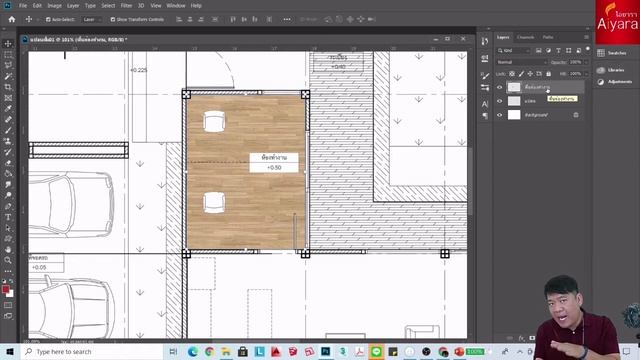Select the Eyedropper tool
Image resolution: width=640 pixels, height=360 pixels.
pyautogui.click(x=8, y=109)
